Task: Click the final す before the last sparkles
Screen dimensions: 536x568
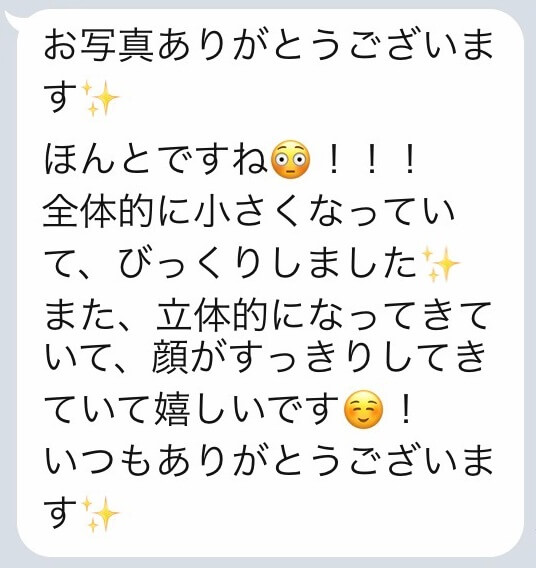Action: point(61,512)
